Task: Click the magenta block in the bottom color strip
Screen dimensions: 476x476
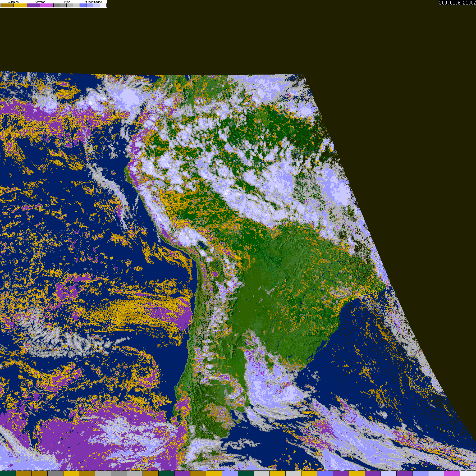Action: tap(452, 473)
